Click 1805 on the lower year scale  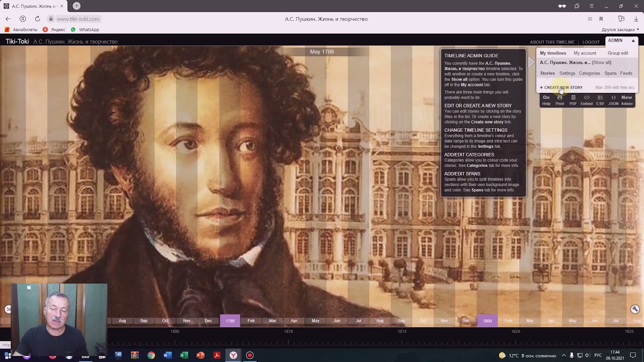pyautogui.click(x=175, y=332)
